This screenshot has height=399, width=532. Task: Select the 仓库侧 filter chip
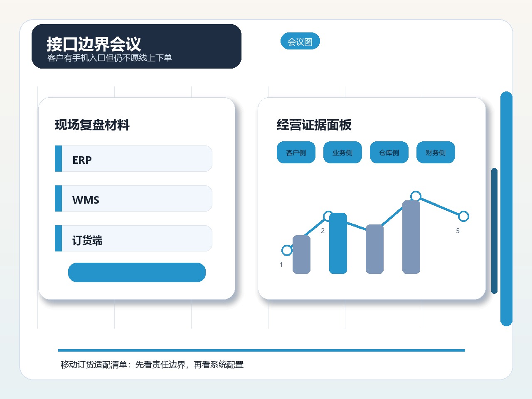pyautogui.click(x=389, y=153)
